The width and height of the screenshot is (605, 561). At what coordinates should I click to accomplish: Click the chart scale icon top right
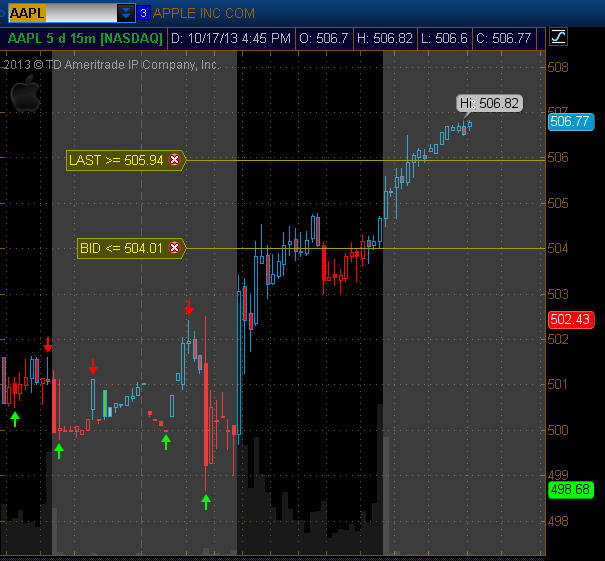point(558,37)
